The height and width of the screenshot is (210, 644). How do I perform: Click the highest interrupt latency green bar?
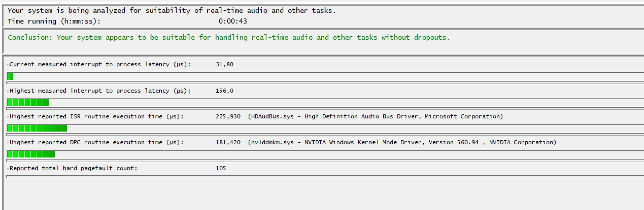point(28,102)
